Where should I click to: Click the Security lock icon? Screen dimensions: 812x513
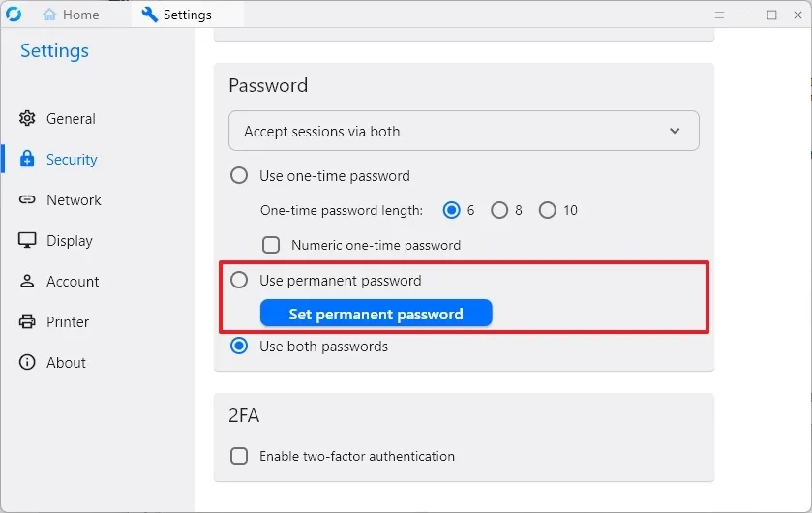point(27,160)
